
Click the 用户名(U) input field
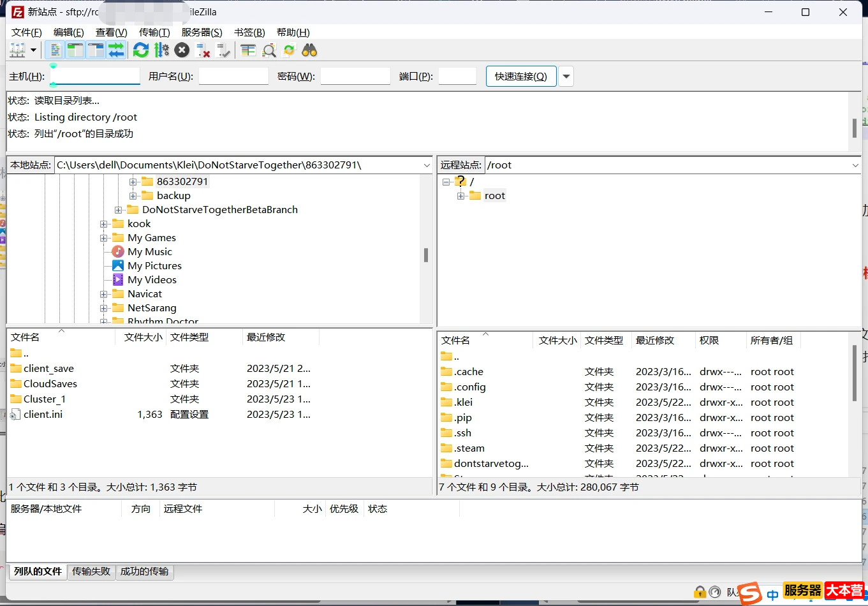(x=233, y=77)
